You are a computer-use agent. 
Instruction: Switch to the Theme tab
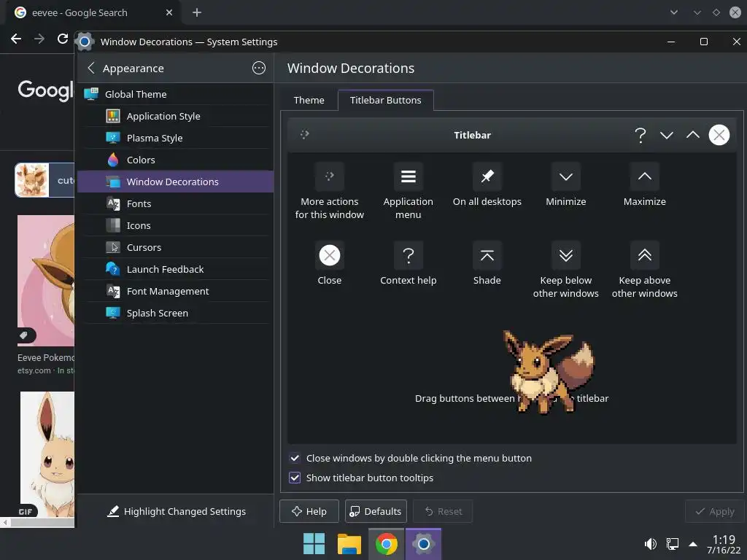(x=309, y=100)
